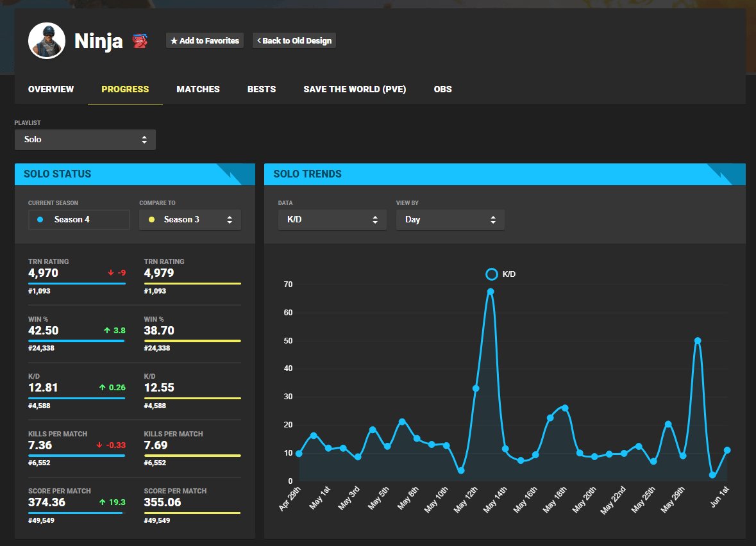Image resolution: width=756 pixels, height=546 pixels.
Task: Click the Back to Old Design button
Action: pyautogui.click(x=294, y=40)
